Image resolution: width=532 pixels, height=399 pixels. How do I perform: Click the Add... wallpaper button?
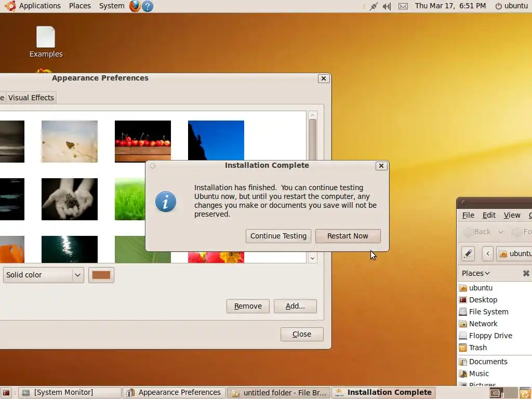coord(295,306)
